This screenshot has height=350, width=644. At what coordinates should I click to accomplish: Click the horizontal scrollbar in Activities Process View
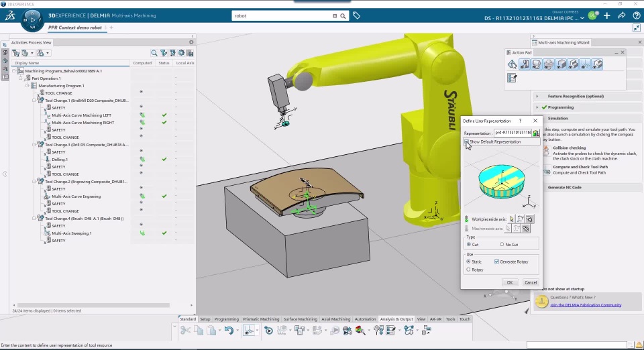(93, 305)
